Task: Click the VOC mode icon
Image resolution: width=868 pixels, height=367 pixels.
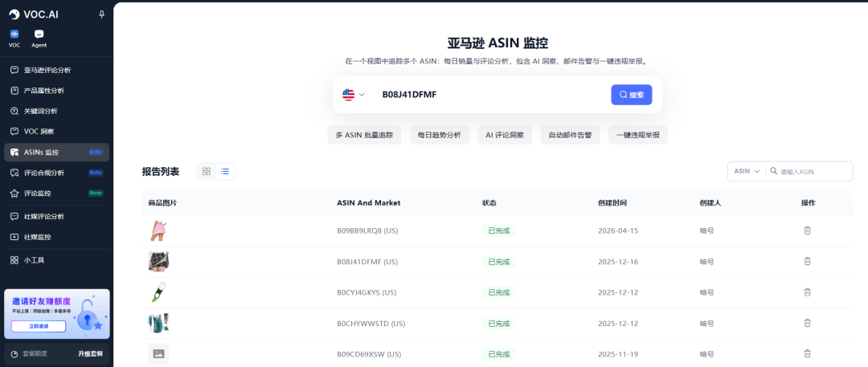Action: click(x=14, y=35)
